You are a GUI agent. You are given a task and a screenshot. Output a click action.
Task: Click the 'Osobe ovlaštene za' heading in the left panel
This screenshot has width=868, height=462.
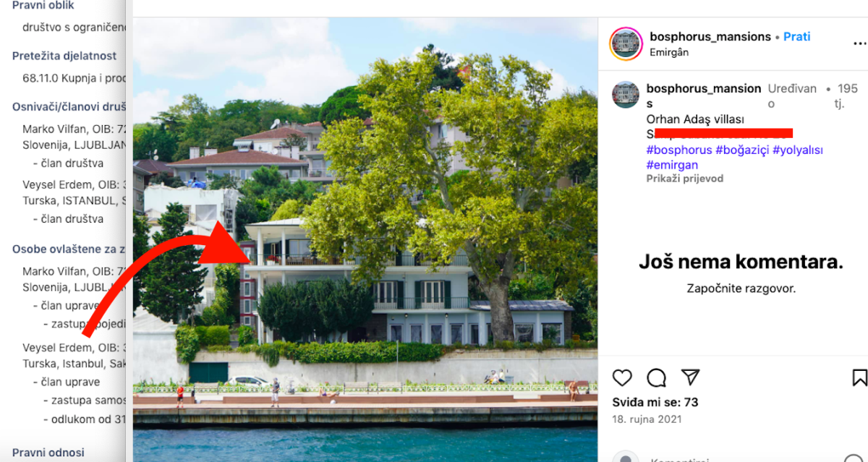coord(69,249)
